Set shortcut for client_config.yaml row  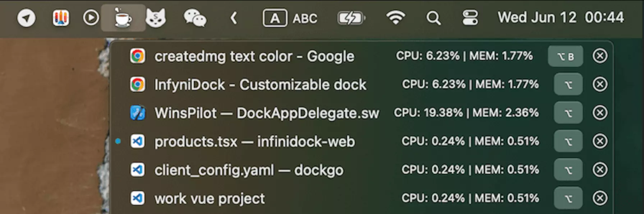(x=568, y=169)
